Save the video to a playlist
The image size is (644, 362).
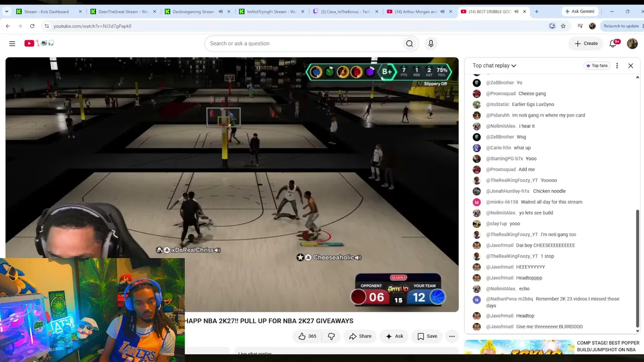click(427, 336)
